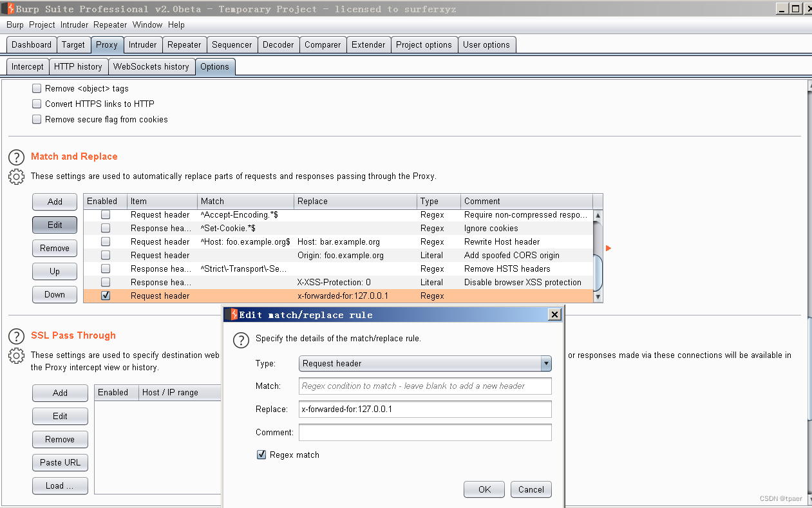Select the X-XSS-Protection: 0 cell
The image size is (812, 508).
[355, 282]
